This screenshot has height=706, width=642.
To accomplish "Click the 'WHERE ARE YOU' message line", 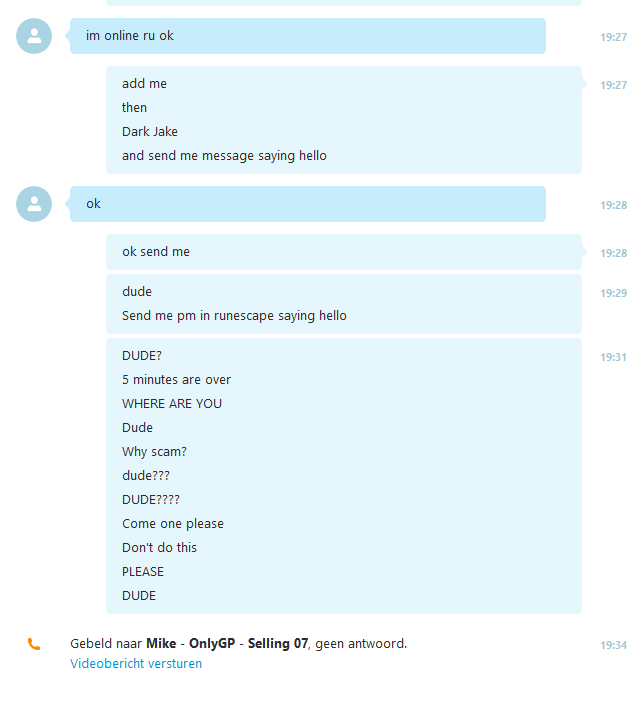I will pyautogui.click(x=172, y=404).
